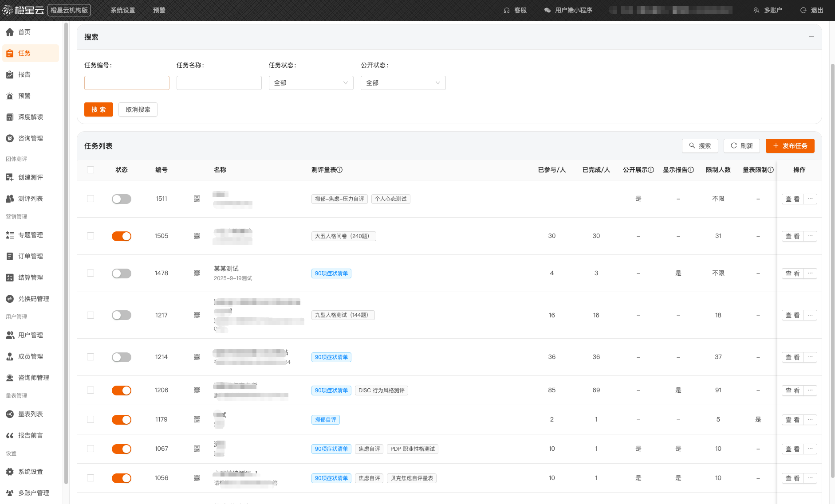Screen dimensions: 835x504
Task: Disable the status switch for task 1505
Action: tap(121, 236)
